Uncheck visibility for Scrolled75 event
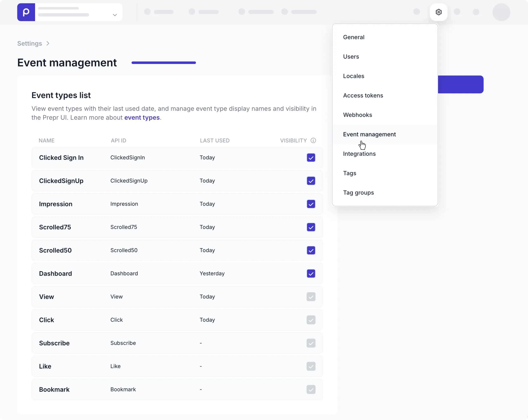Screen dimensions: 528x420 311,227
